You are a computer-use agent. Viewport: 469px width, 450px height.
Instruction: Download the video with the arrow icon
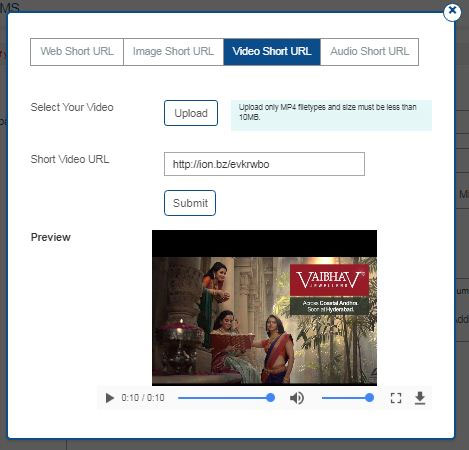coord(420,398)
